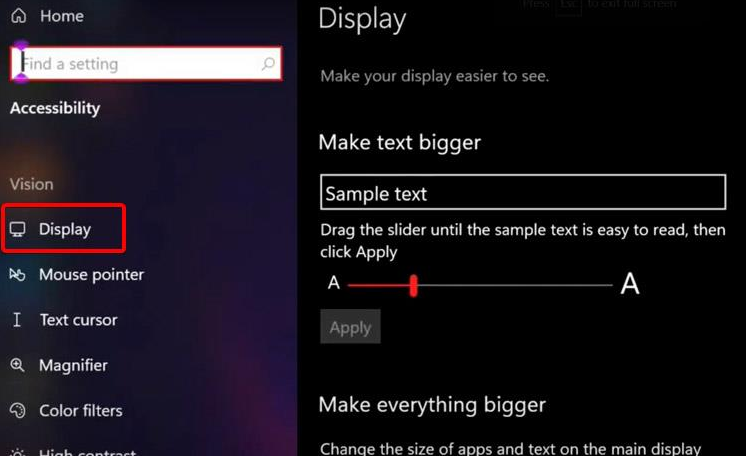Click the Mouse pointer icon

click(18, 275)
